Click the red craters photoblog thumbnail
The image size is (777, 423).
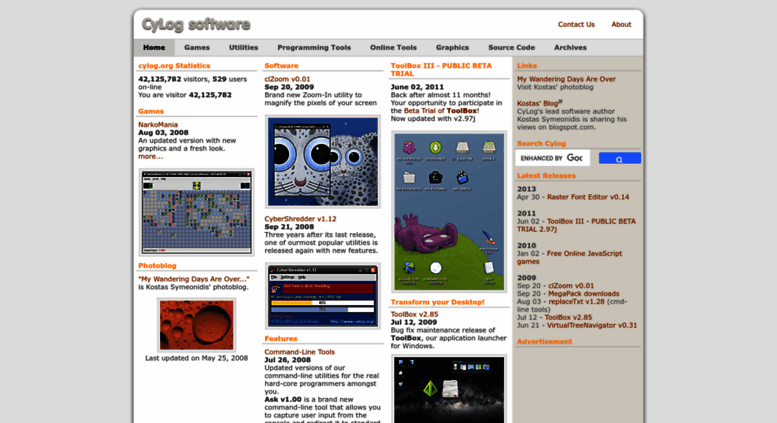(197, 325)
